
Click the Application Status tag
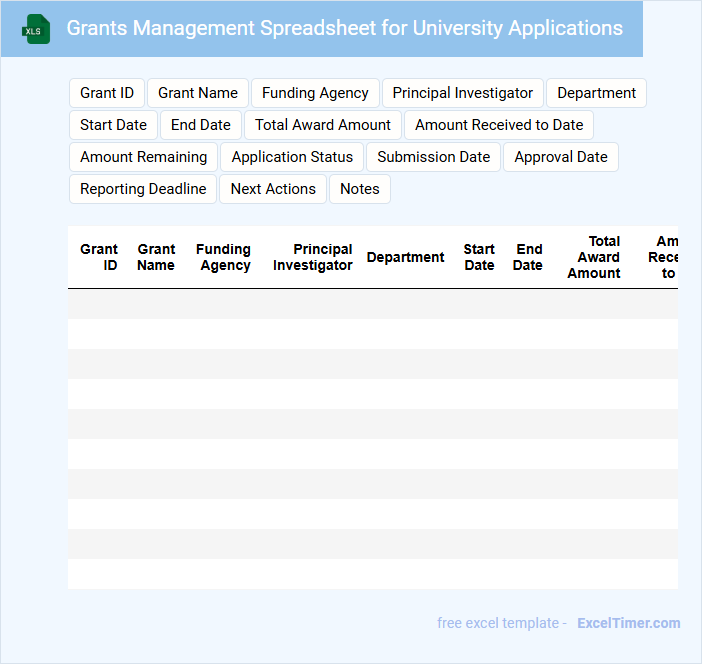292,157
